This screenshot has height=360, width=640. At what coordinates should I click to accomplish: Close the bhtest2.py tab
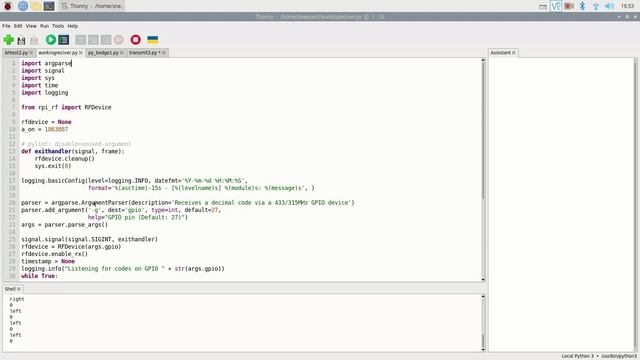pos(31,53)
